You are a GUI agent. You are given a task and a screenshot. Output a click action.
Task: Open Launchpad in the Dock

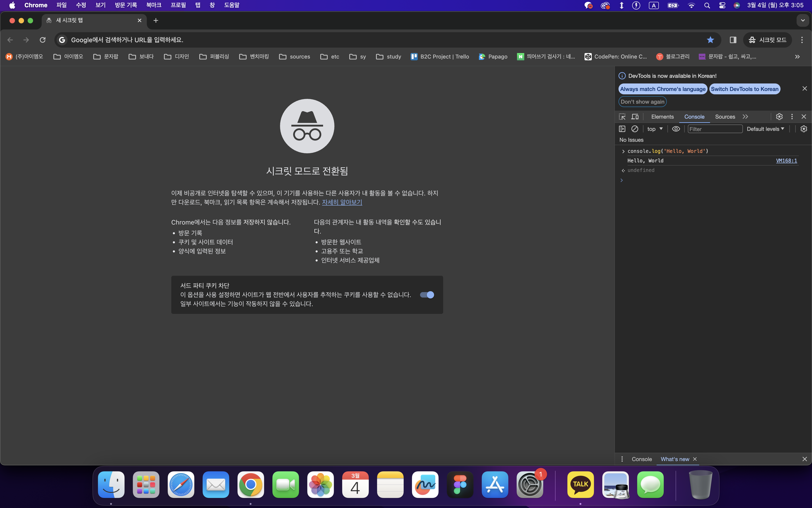(x=146, y=484)
